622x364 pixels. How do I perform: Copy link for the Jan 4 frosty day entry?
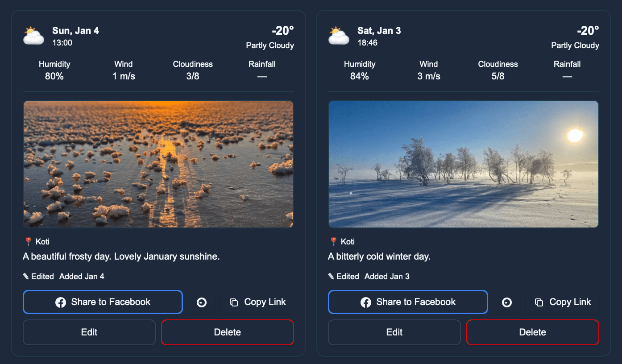pyautogui.click(x=257, y=302)
